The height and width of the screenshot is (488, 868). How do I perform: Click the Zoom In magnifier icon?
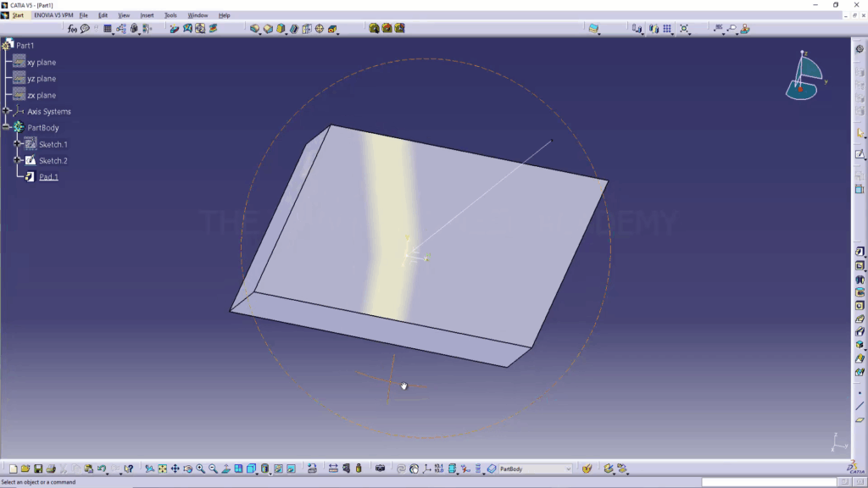[201, 469]
